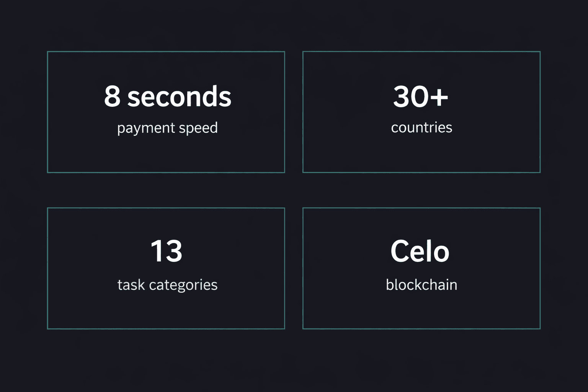Screen dimensions: 588x392
Task: Click the numeral "8" before seconds
Action: (x=112, y=96)
